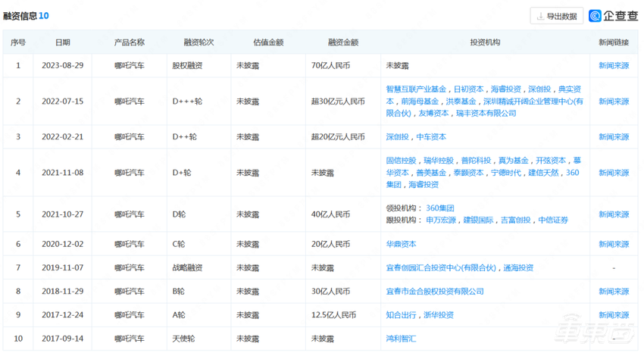
Task: Open 新闻来源 link for C轮 financing
Action: tap(614, 244)
